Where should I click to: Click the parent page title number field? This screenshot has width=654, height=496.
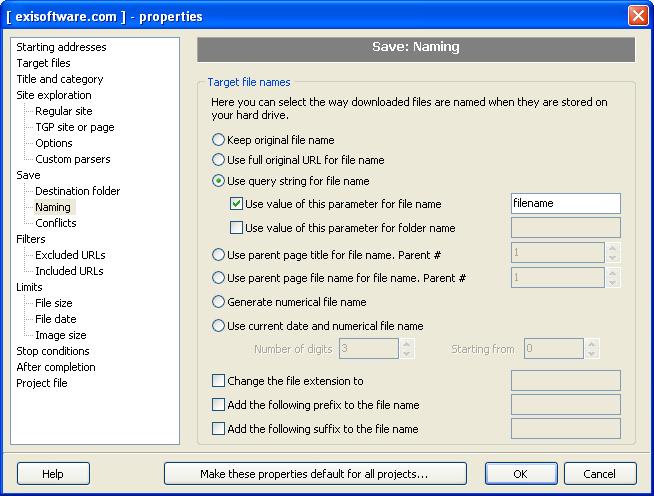558,252
